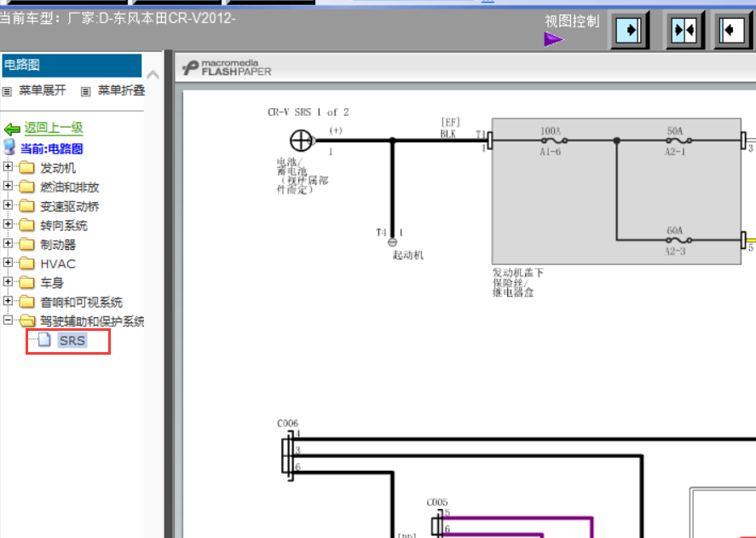
Task: Select the 音响和可视系统 folder label
Action: pyautogui.click(x=81, y=302)
